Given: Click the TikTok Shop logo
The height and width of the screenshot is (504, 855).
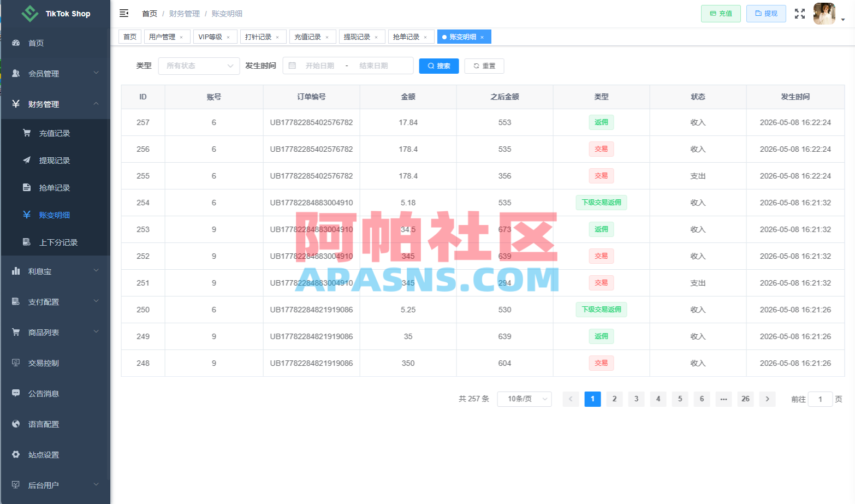Looking at the screenshot, I should (56, 14).
